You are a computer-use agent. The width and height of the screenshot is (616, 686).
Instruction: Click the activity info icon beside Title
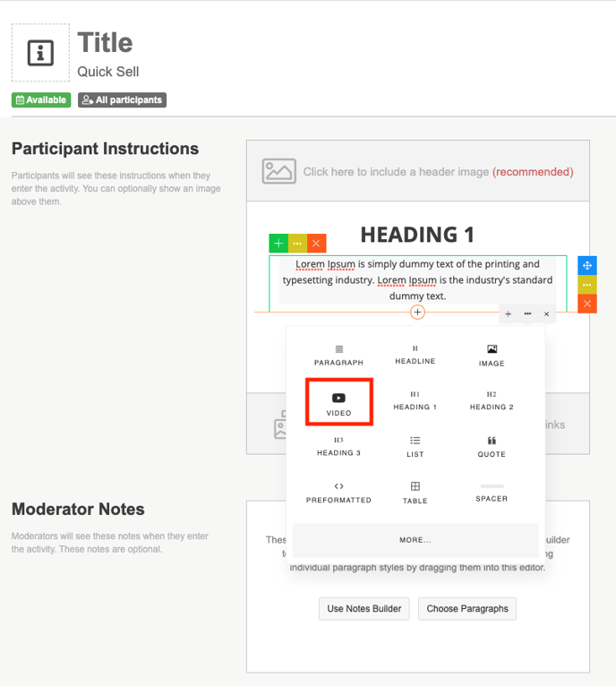pyautogui.click(x=40, y=53)
